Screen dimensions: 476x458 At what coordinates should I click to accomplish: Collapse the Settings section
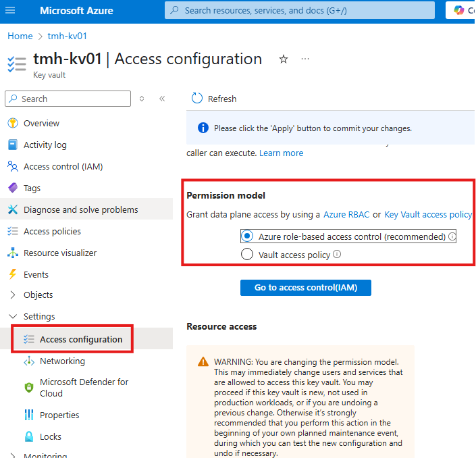pyautogui.click(x=13, y=316)
